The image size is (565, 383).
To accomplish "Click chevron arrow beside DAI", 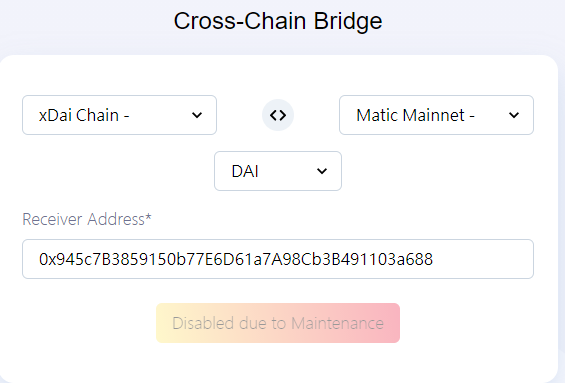I will tap(322, 171).
